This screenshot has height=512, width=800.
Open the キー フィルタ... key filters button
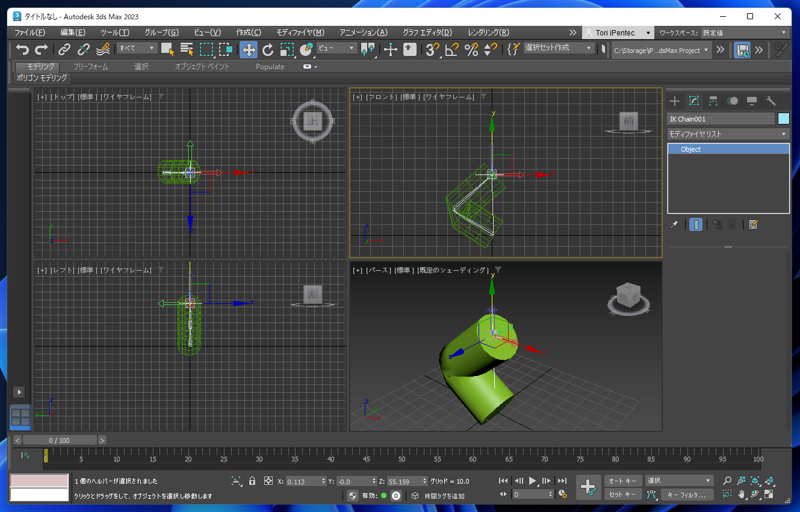click(x=687, y=494)
